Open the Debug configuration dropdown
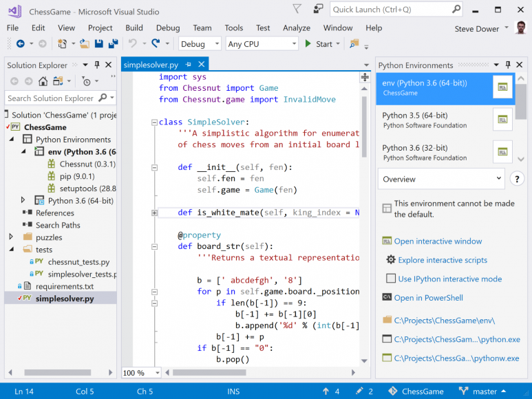 [x=200, y=44]
